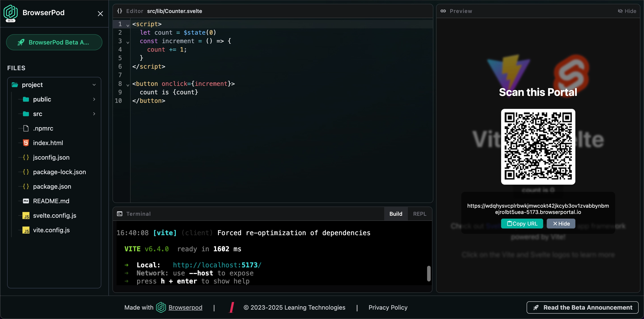Click the braces icon next to package.json

click(26, 186)
